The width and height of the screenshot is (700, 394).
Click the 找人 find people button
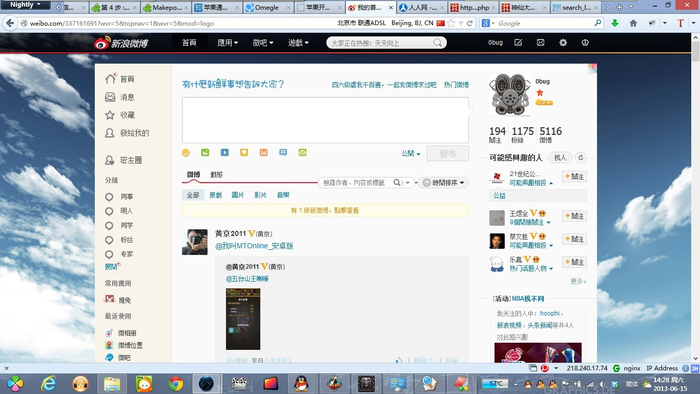tap(560, 158)
